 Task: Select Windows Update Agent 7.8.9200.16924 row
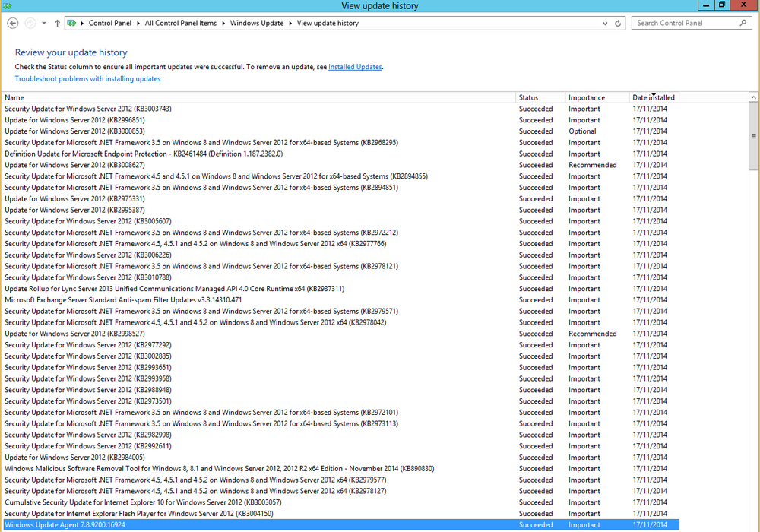pyautogui.click(x=341, y=524)
